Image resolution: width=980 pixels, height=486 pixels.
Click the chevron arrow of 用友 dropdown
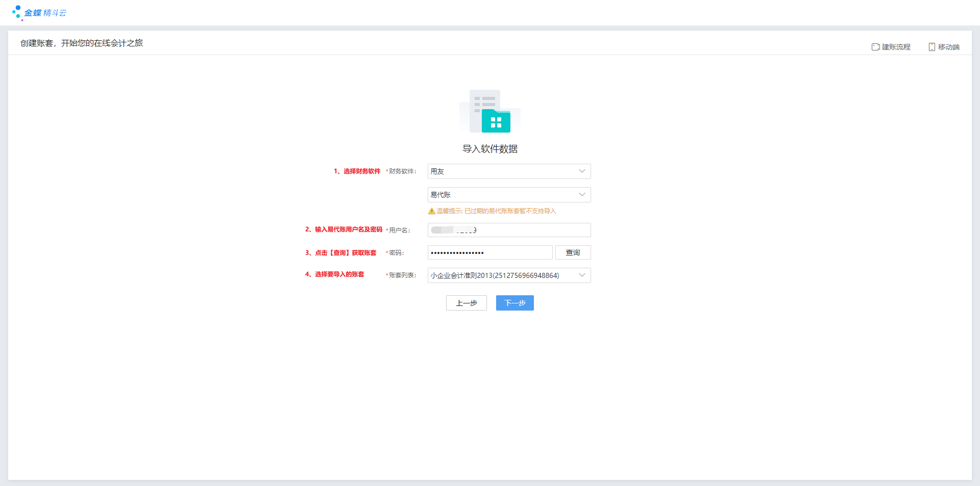click(582, 171)
